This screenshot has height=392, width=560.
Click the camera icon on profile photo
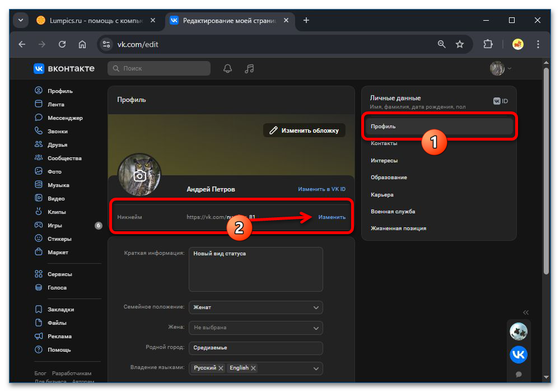(139, 176)
